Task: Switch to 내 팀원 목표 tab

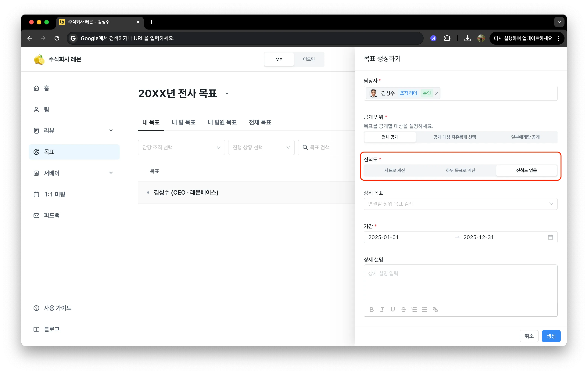Action: point(222,122)
